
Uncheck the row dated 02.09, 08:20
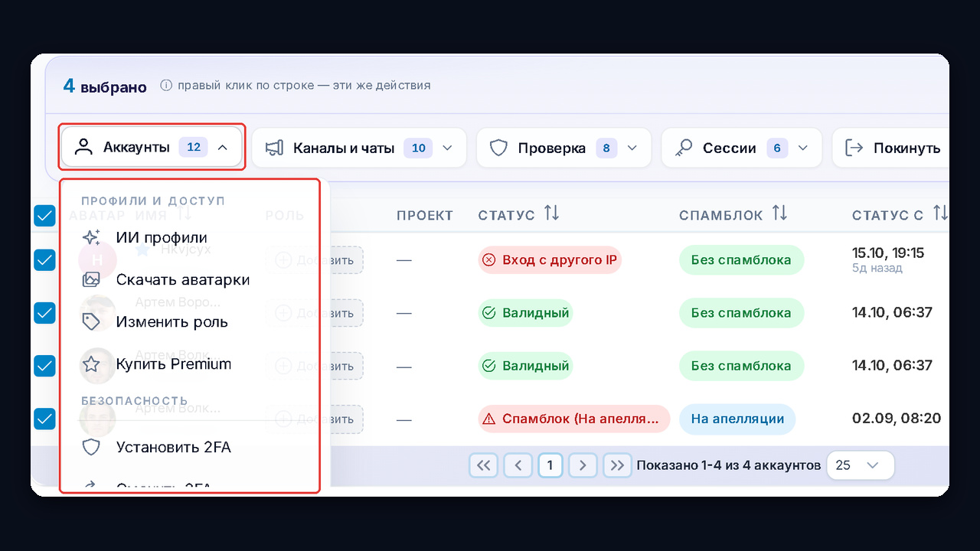coord(44,419)
